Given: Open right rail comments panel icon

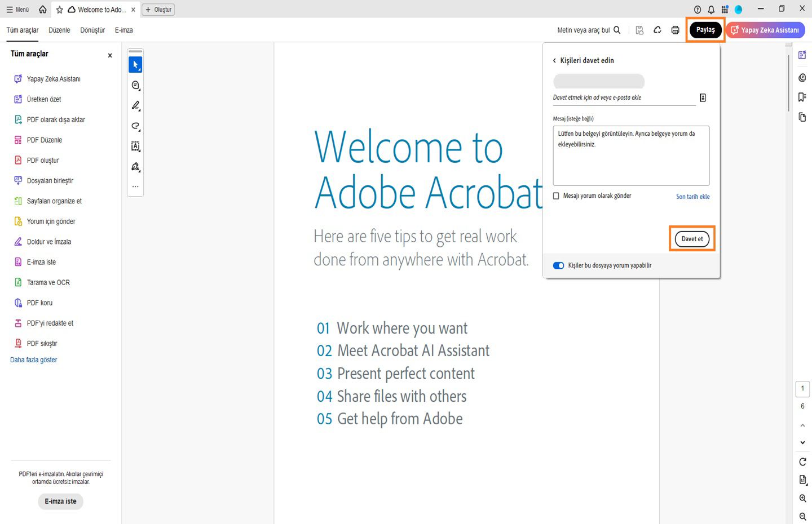Looking at the screenshot, I should (x=802, y=78).
